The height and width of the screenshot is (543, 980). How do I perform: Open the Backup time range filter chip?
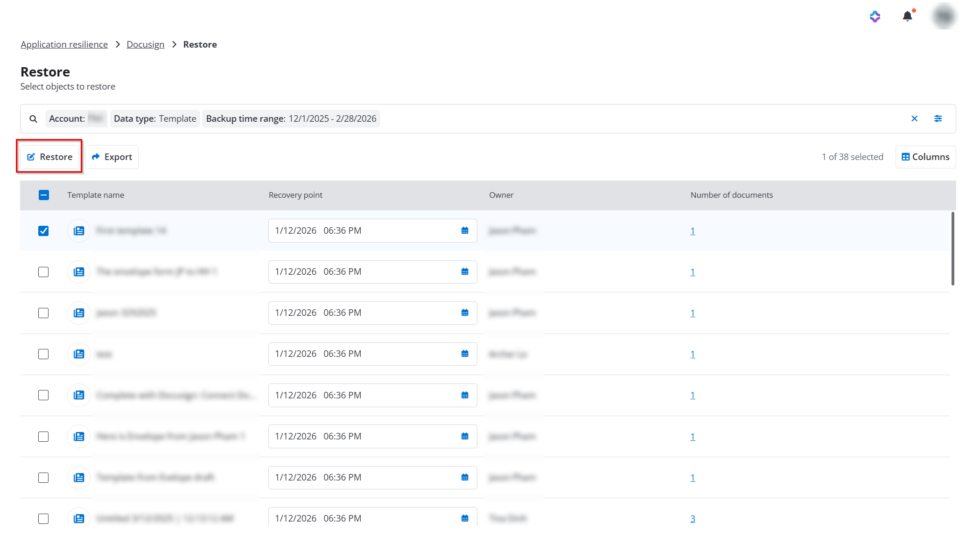coord(291,118)
